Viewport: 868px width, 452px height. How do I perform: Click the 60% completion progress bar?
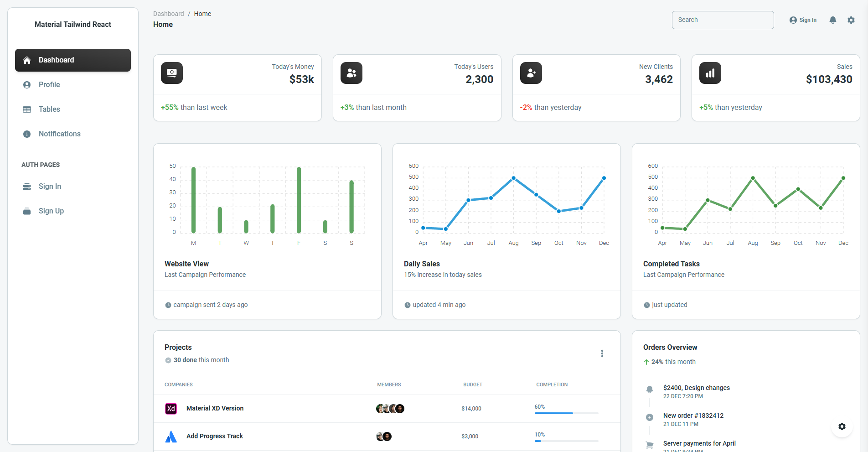pos(566,413)
